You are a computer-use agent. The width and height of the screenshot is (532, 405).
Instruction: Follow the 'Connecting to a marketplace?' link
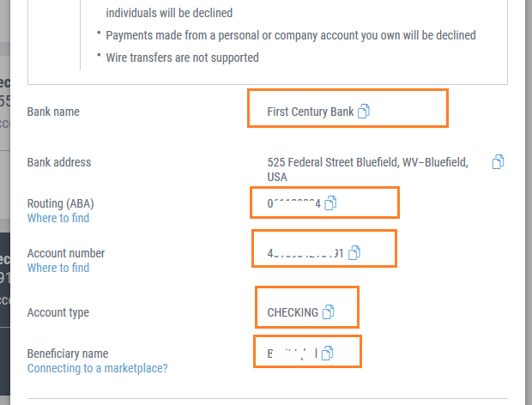pyautogui.click(x=98, y=368)
